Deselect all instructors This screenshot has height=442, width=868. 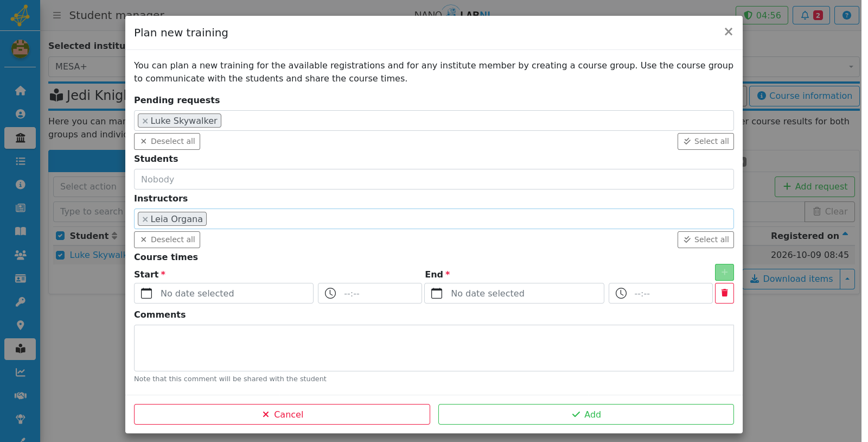click(167, 239)
